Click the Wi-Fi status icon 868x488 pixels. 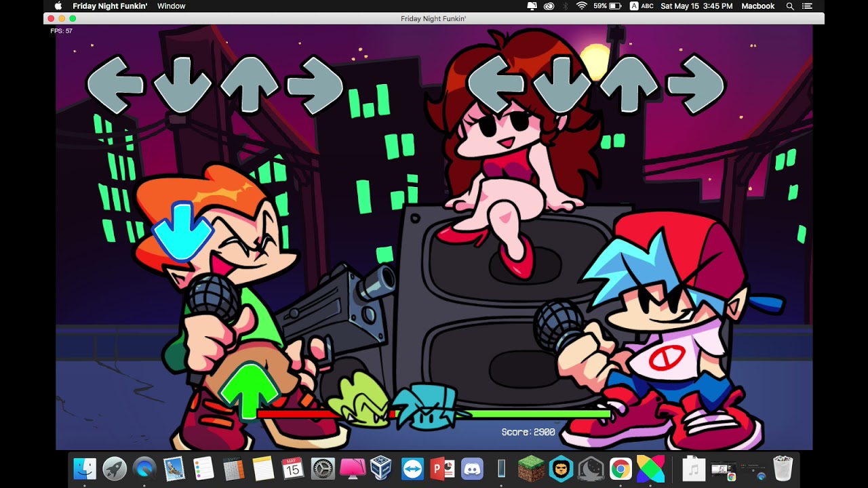pyautogui.click(x=581, y=6)
